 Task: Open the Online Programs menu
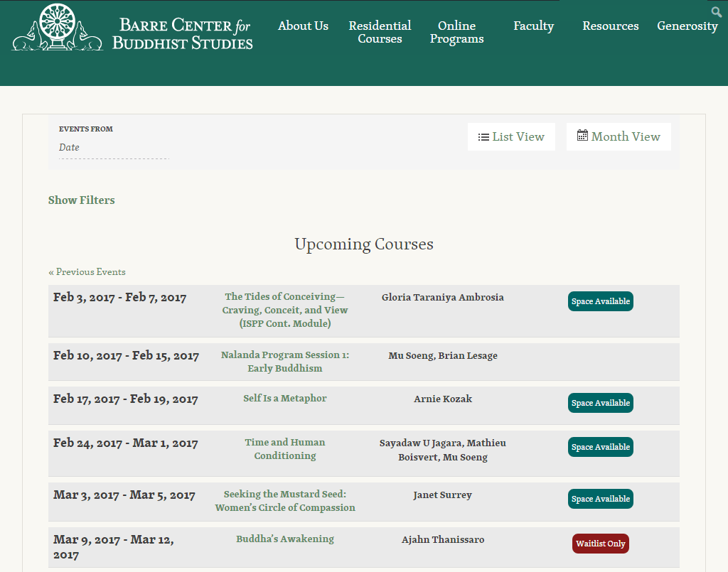[x=457, y=32]
